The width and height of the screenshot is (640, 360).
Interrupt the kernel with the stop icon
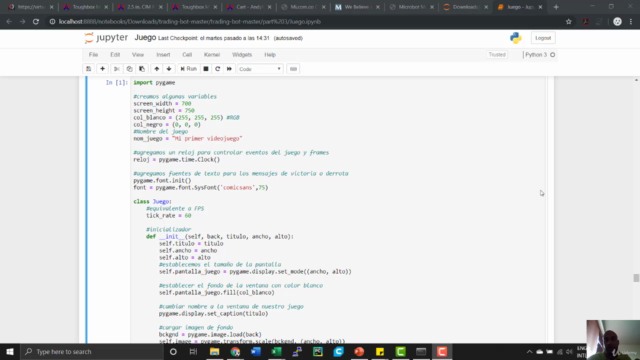[206, 69]
